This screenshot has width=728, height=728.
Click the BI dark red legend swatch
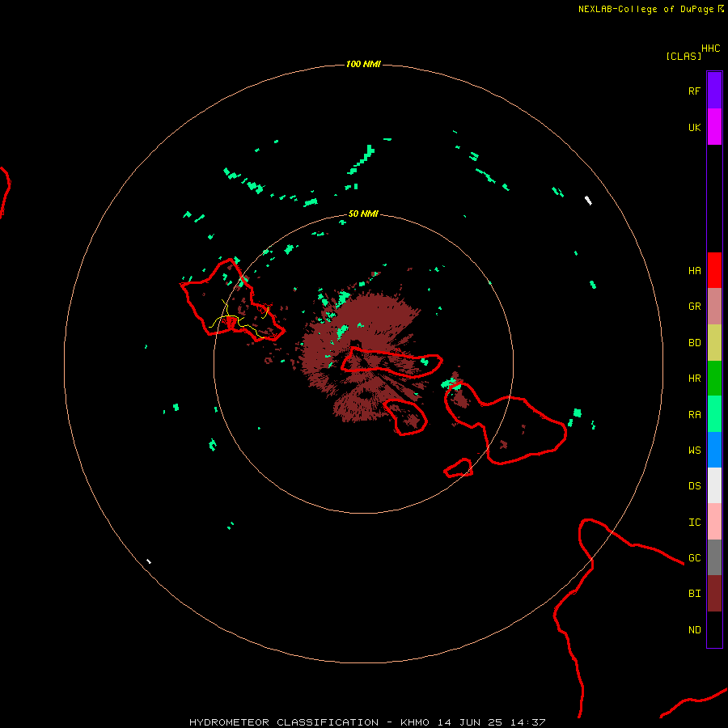tap(714, 594)
